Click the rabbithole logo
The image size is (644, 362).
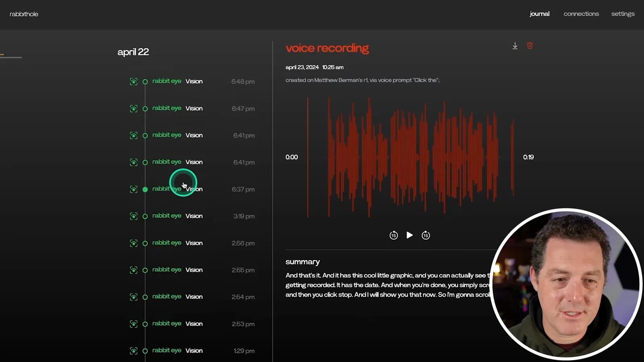coord(24,14)
